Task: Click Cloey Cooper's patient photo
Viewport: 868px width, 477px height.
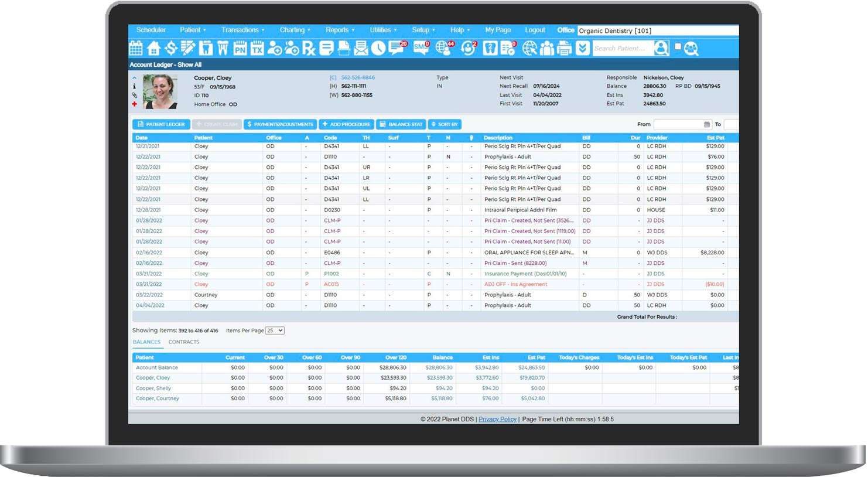Action: tap(160, 91)
